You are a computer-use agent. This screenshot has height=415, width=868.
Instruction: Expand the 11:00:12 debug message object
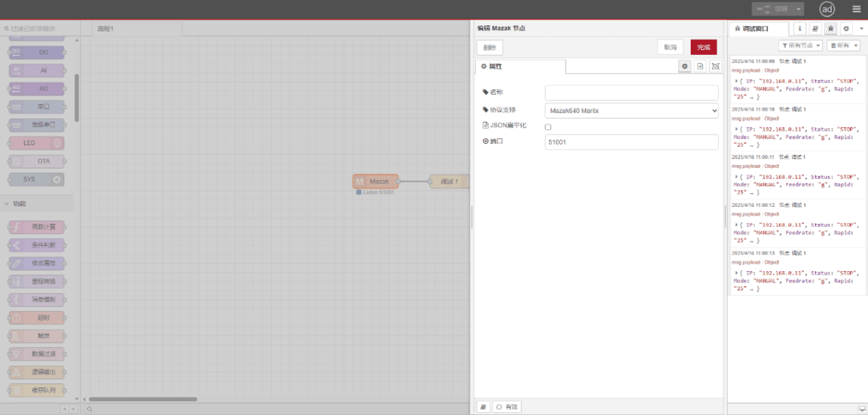[x=737, y=225]
